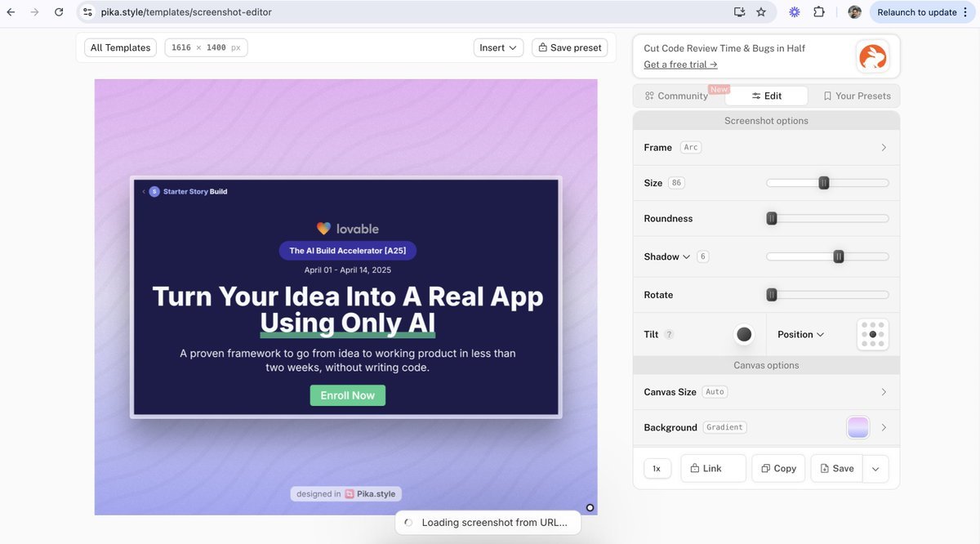Click the Gradient background type label
The height and width of the screenshot is (544, 980).
[x=725, y=427]
